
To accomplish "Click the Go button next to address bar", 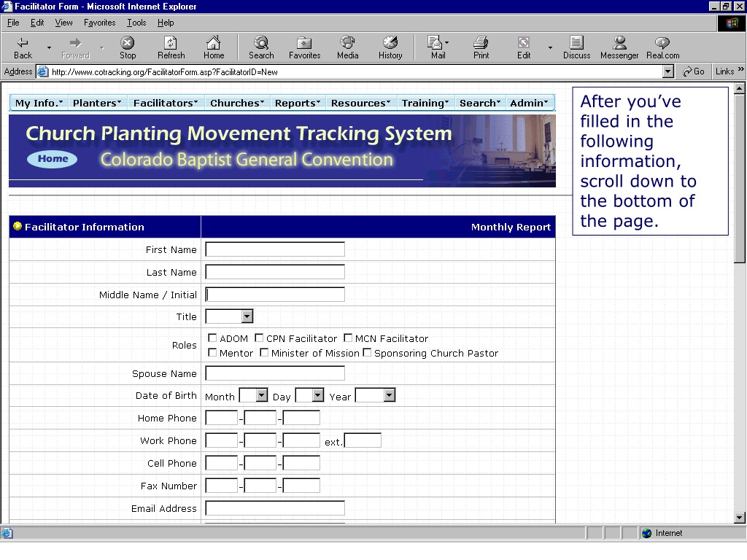I will click(693, 71).
